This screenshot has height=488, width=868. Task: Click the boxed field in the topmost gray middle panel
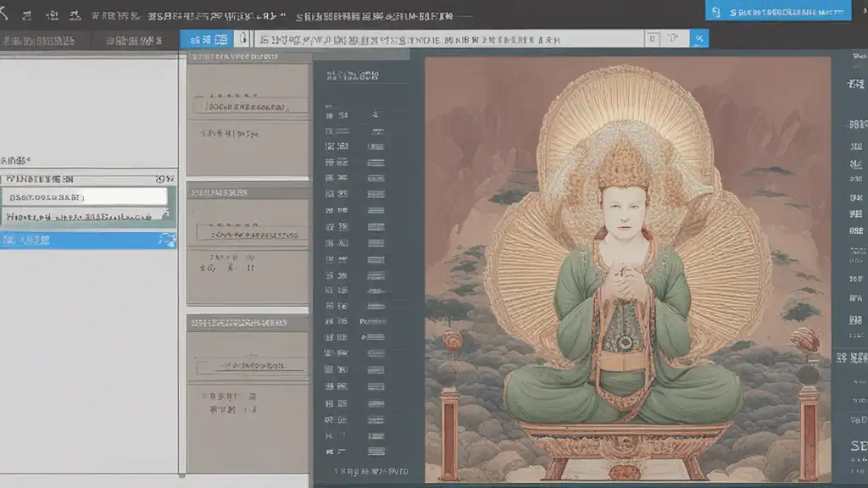[250, 106]
